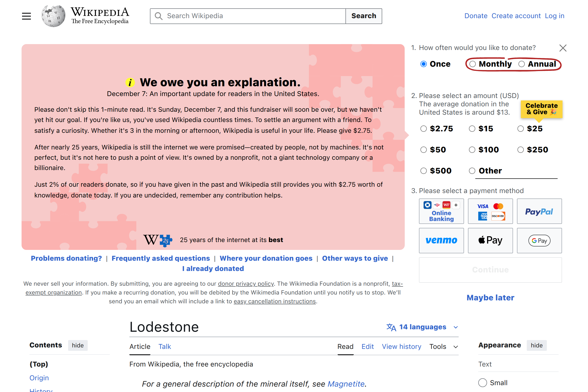
Task: Select the Once donation frequency
Action: (x=424, y=64)
